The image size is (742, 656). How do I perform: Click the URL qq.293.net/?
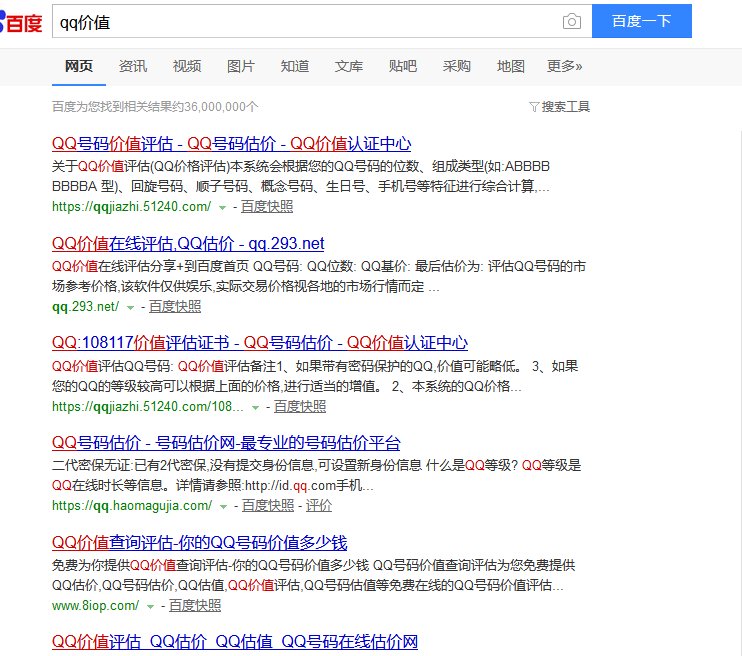[86, 306]
